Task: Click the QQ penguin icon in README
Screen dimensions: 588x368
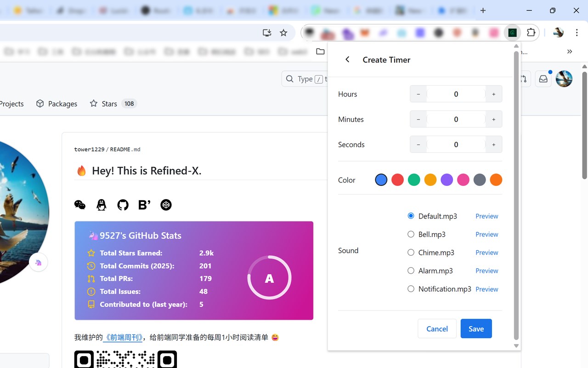Action: [102, 205]
